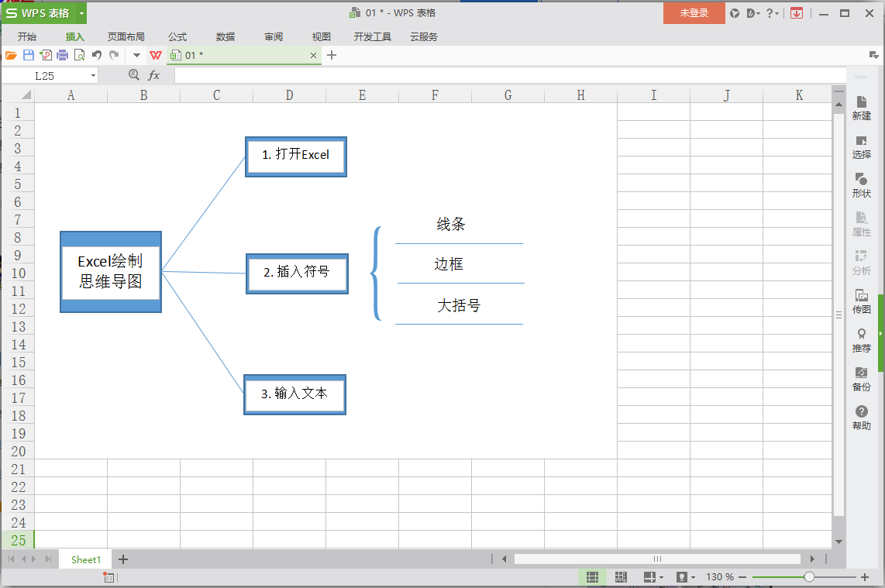The height and width of the screenshot is (588, 885).
Task: Open the 形状 (Shapes) sidebar pane
Action: [861, 186]
